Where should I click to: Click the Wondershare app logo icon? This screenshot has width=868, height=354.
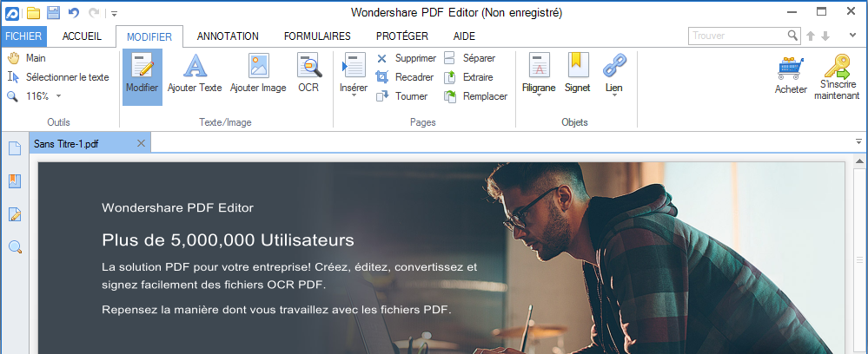click(12, 13)
